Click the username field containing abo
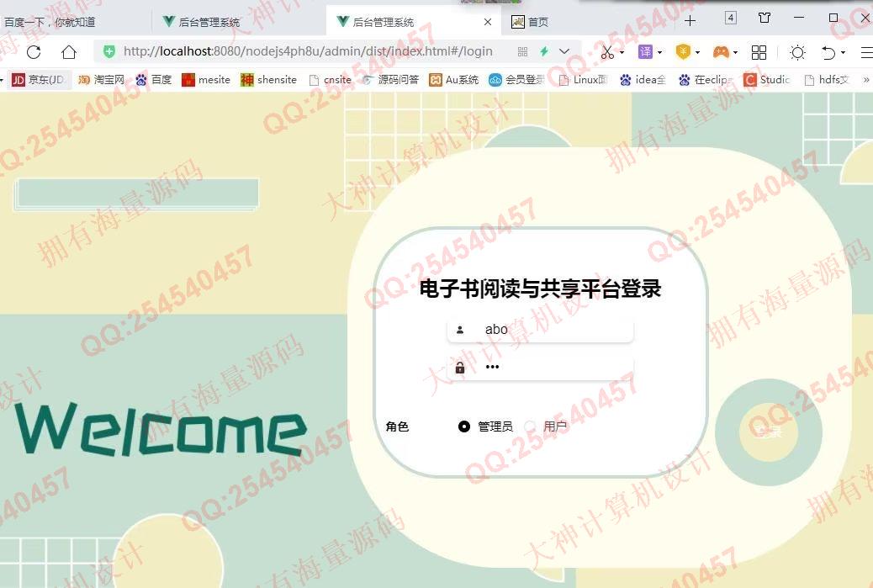873x588 pixels. pyautogui.click(x=540, y=330)
